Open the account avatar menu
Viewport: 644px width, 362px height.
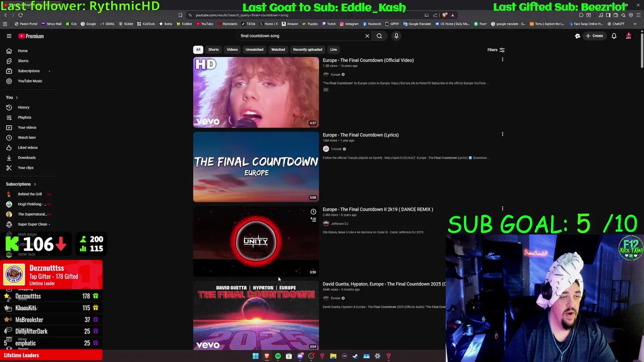pyautogui.click(x=628, y=36)
